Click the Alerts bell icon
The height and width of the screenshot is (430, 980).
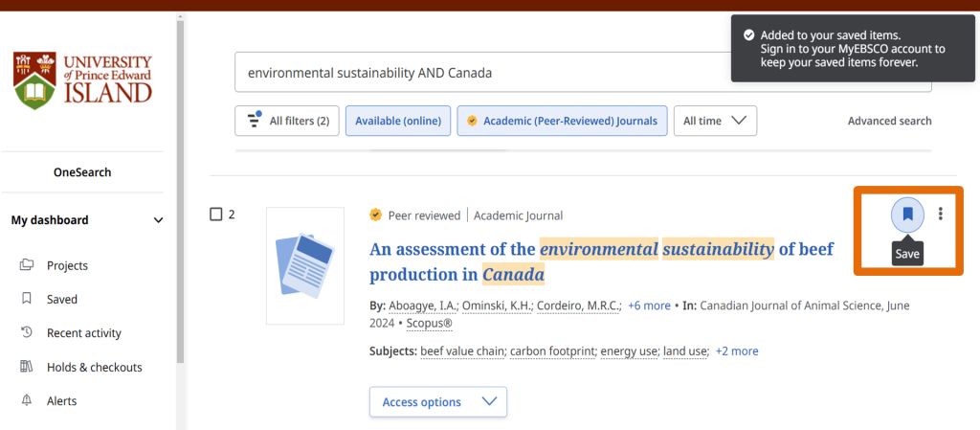pyautogui.click(x=27, y=401)
